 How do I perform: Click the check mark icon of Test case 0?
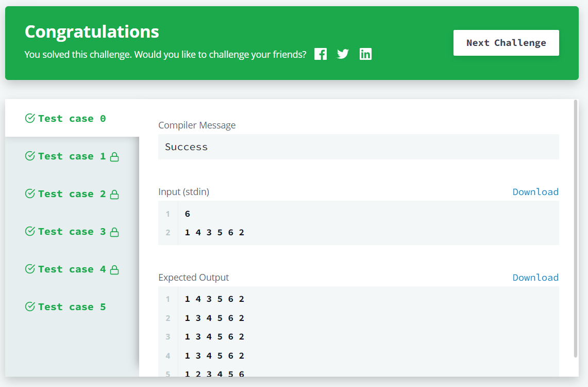tap(30, 118)
